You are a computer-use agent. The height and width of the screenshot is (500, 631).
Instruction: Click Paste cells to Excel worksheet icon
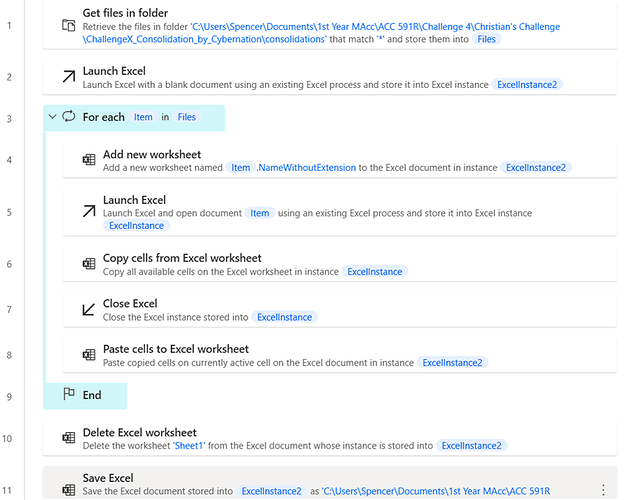pos(89,355)
